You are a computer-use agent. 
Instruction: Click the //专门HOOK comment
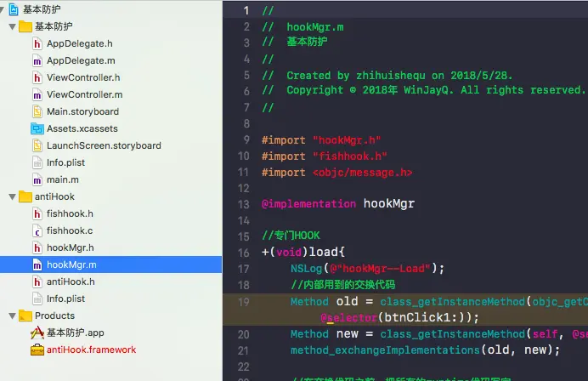click(x=291, y=236)
